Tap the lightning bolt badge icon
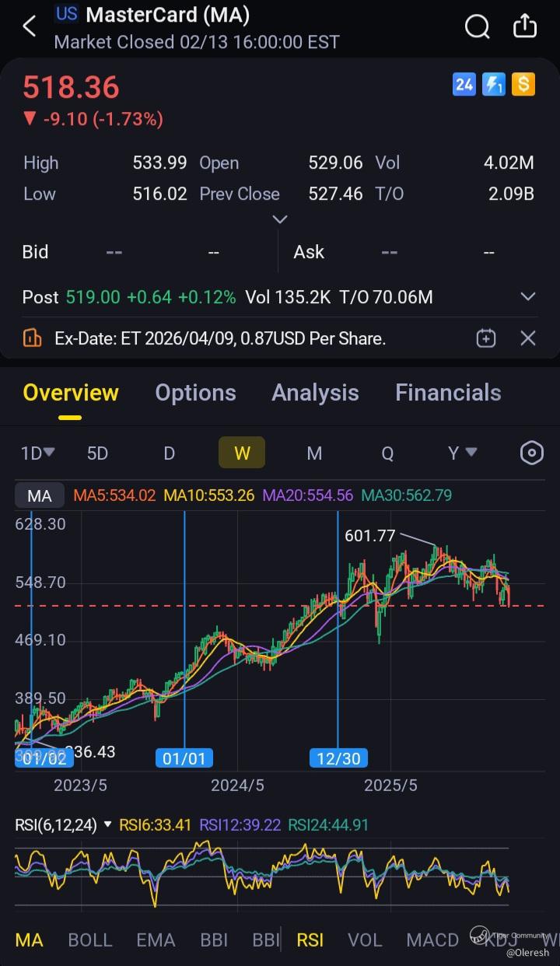Viewport: 560px width, 966px height. pyautogui.click(x=494, y=84)
